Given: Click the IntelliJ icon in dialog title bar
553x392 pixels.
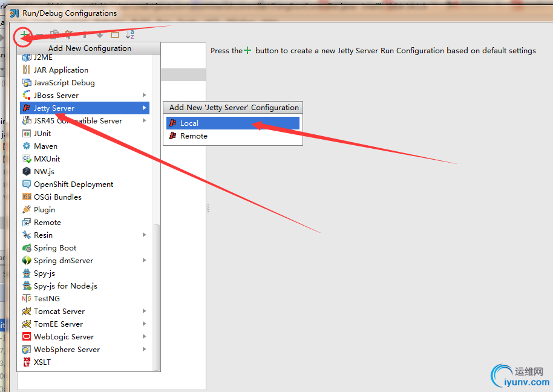Looking at the screenshot, I should pos(15,13).
